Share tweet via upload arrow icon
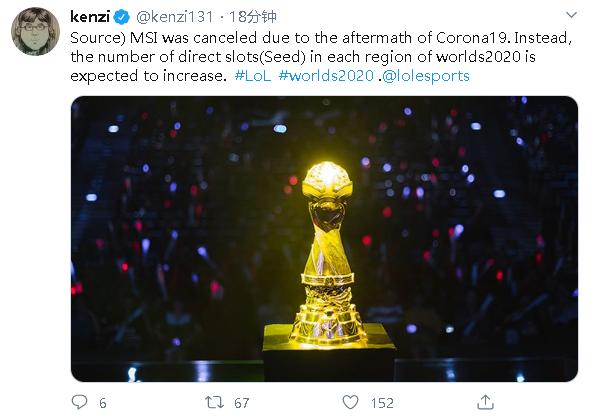Screen dimensions: 594x419 click(x=485, y=402)
